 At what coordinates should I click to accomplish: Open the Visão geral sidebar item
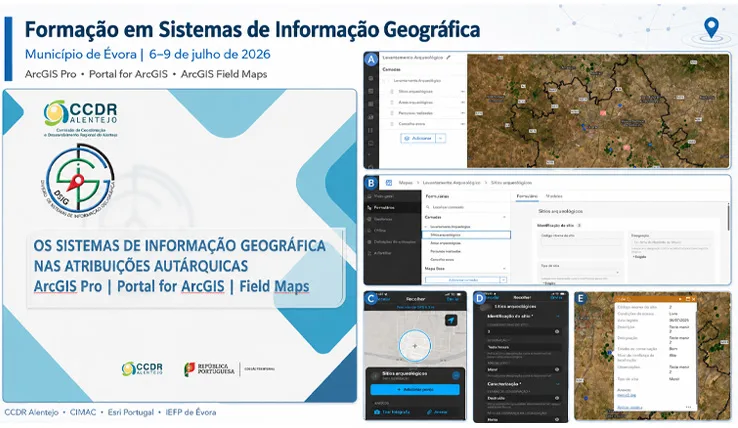[x=393, y=196]
